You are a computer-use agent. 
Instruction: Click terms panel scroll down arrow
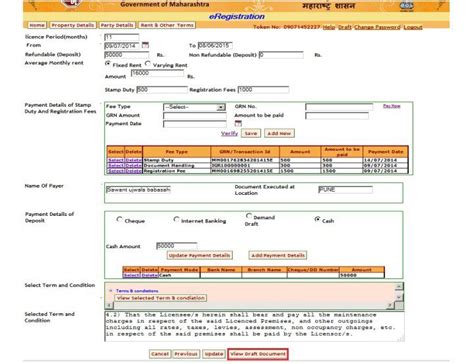coord(398,297)
